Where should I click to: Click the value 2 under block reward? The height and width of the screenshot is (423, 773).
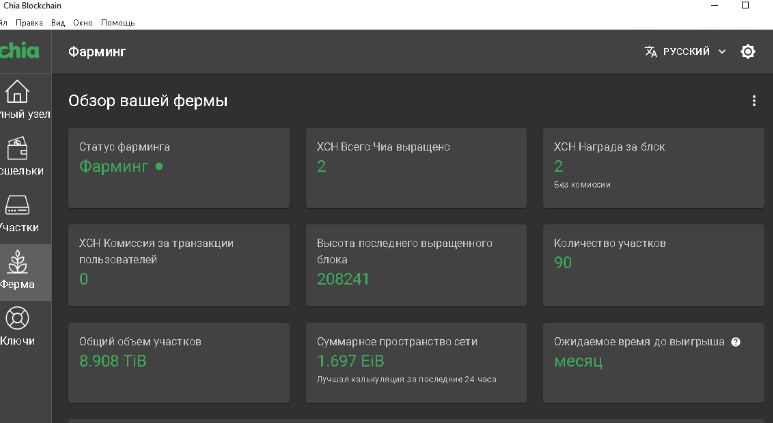[559, 167]
